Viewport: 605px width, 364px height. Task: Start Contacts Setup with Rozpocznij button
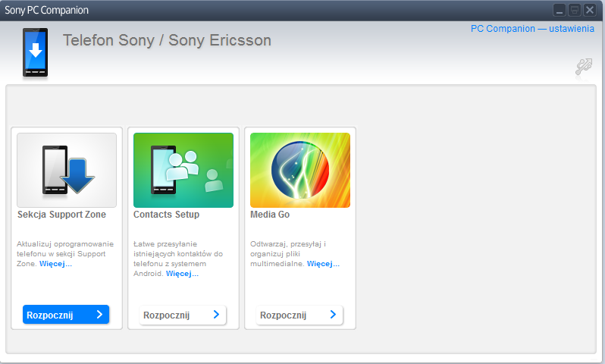tap(183, 315)
